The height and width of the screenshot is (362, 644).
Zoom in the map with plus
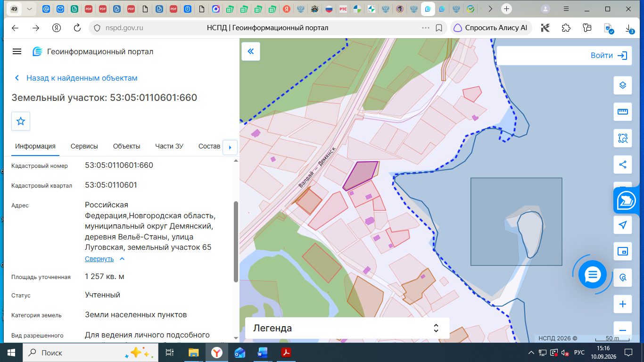point(622,304)
